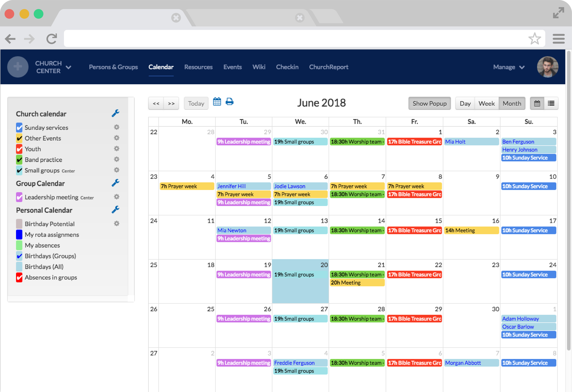Viewport: 572px width, 392px height.
Task: Bookmark the page with the star icon
Action: tap(535, 39)
